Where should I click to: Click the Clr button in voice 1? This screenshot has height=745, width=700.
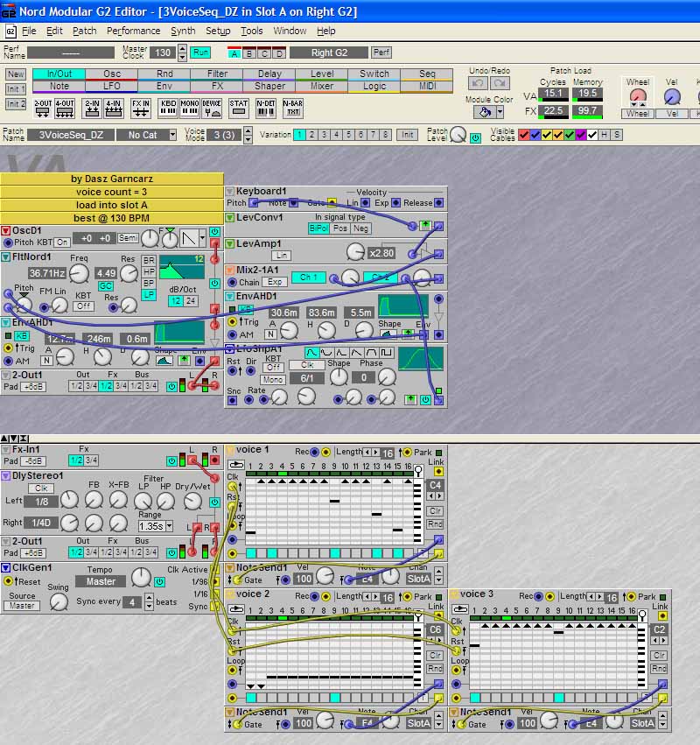pyautogui.click(x=435, y=510)
